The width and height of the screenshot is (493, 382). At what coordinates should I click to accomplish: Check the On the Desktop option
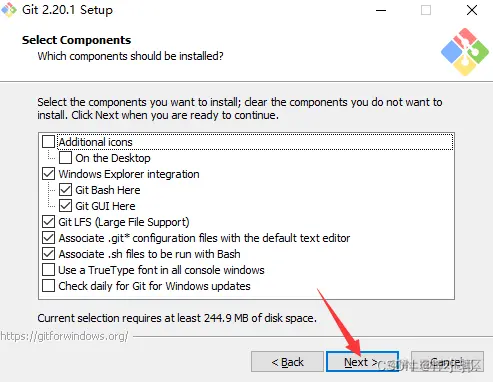point(65,158)
